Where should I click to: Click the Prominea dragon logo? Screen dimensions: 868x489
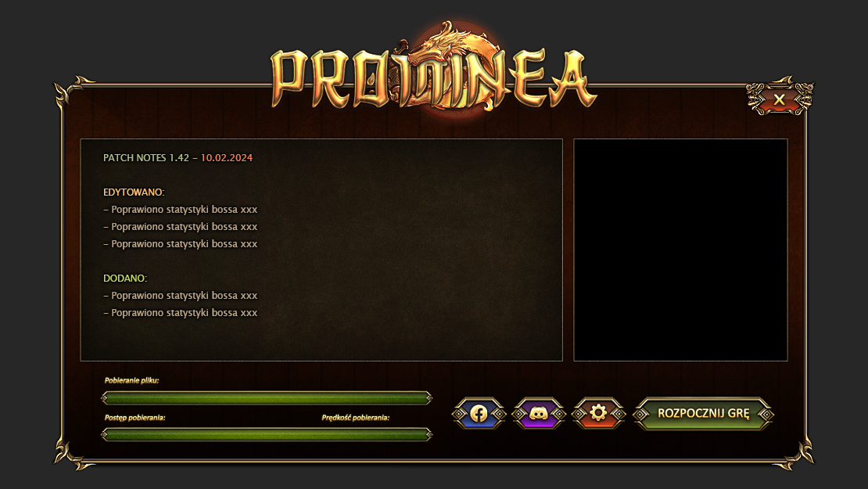[433, 69]
